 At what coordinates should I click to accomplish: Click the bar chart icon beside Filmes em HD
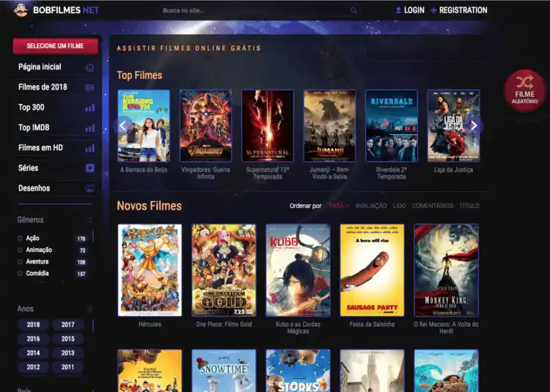point(90,149)
